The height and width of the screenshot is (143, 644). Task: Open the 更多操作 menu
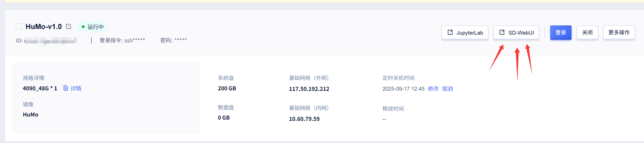pyautogui.click(x=619, y=33)
